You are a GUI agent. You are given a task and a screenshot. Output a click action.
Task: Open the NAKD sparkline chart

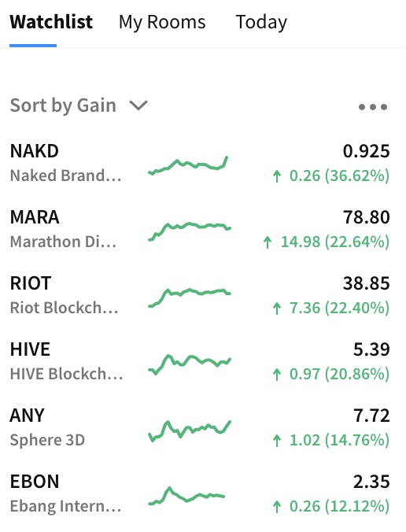tap(188, 165)
